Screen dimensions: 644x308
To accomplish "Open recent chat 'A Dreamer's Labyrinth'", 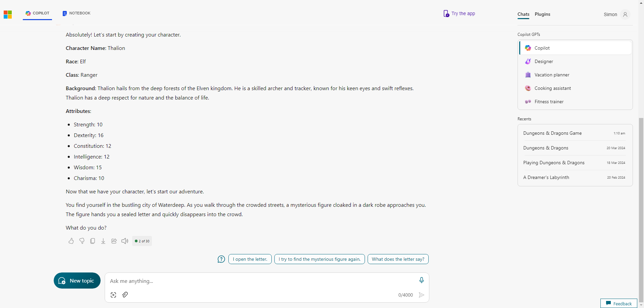I will click(x=575, y=177).
